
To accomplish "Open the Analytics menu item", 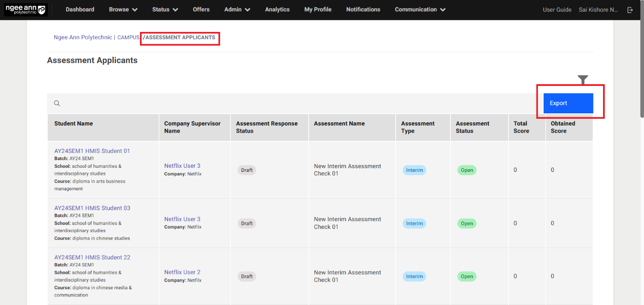I will click(277, 9).
